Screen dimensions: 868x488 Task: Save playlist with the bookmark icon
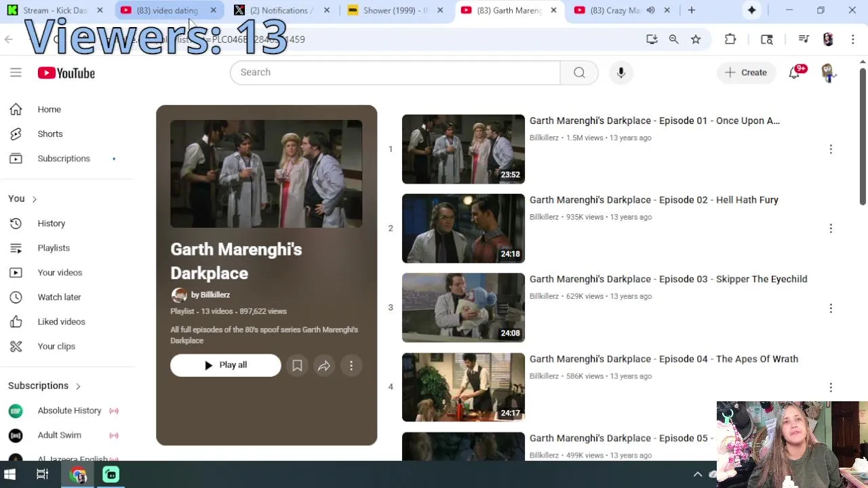tap(297, 365)
